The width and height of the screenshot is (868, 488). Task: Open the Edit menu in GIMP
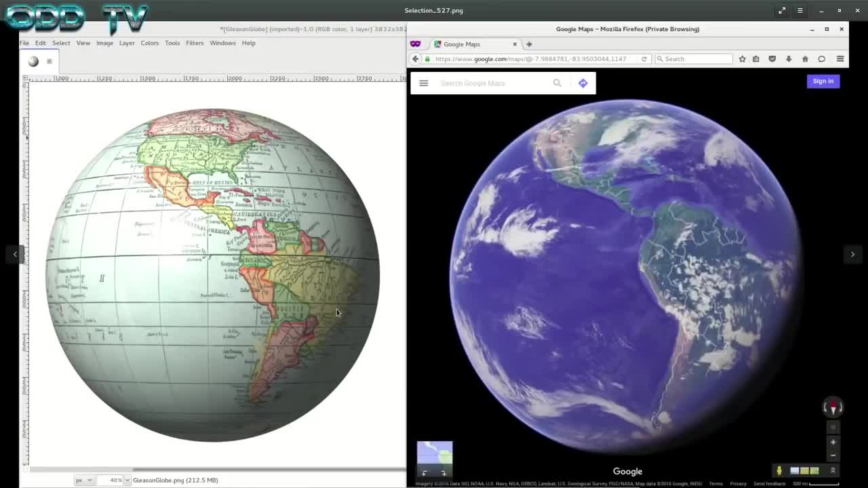click(x=41, y=43)
